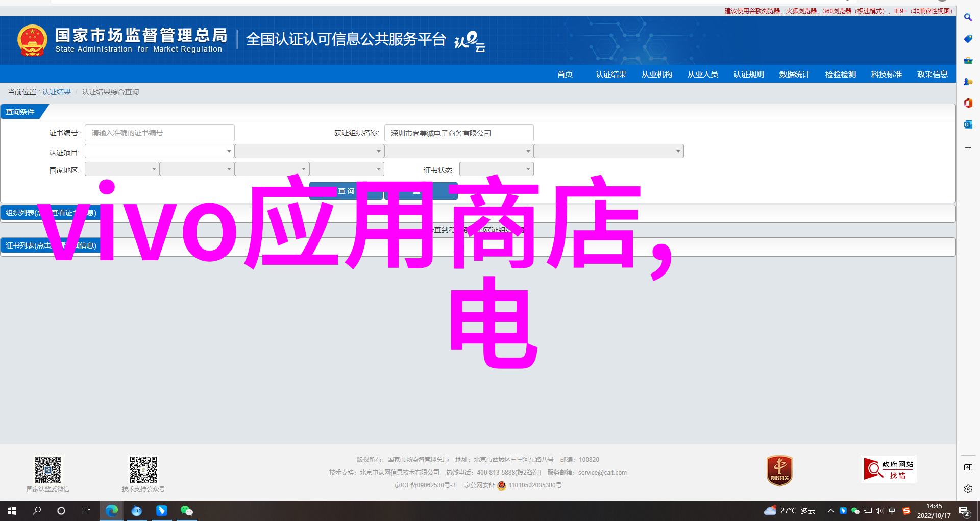Open the third 认证项目 dropdown
980x521 pixels.
459,151
